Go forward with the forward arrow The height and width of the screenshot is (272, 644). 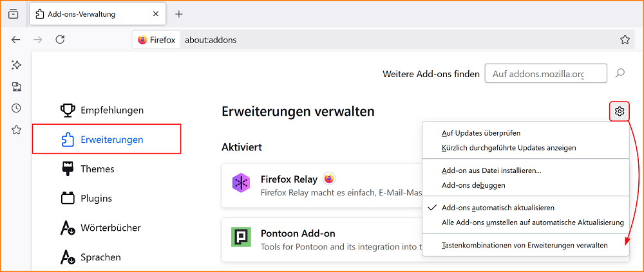point(38,40)
